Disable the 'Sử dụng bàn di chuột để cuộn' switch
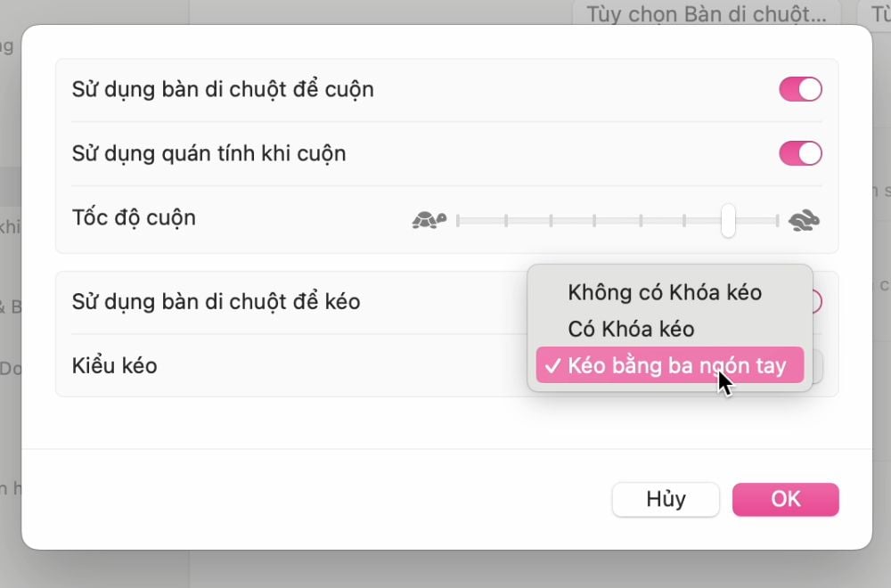Viewport: 891px width, 588px height. click(799, 89)
